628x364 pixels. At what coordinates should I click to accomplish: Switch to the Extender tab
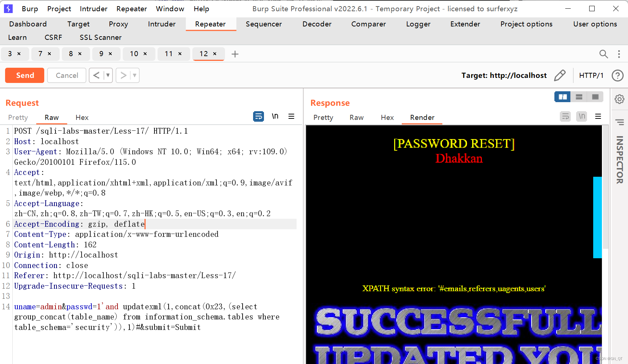pyautogui.click(x=465, y=24)
